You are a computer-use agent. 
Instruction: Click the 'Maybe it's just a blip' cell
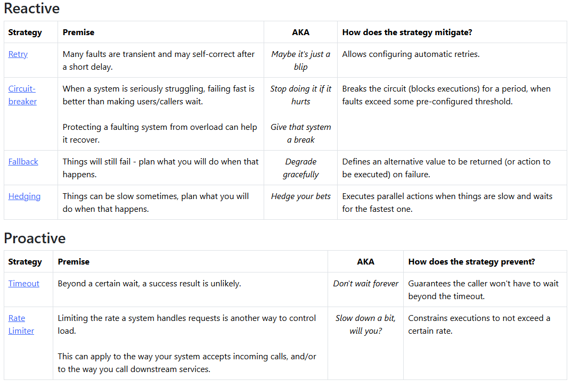click(x=301, y=61)
